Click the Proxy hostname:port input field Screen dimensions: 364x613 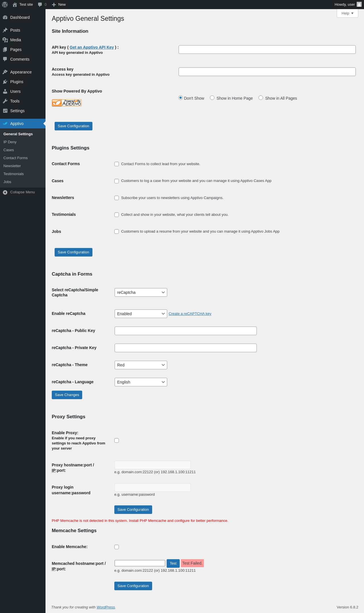153,465
